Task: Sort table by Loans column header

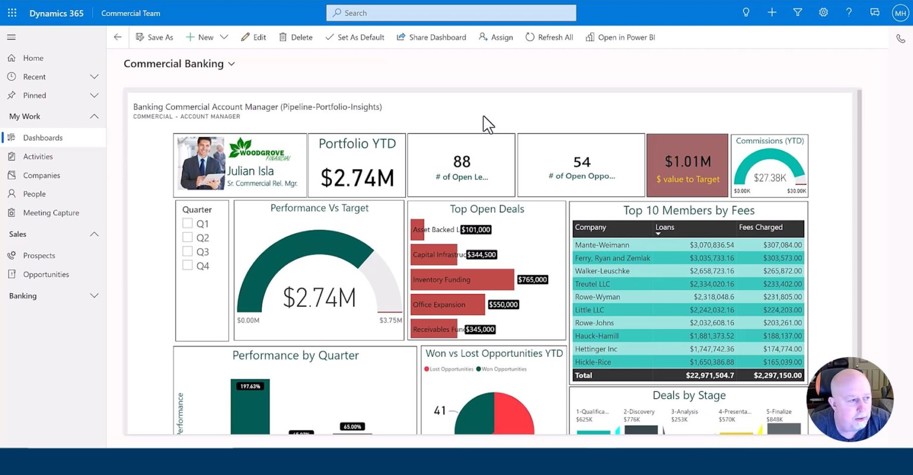Action: (x=664, y=228)
